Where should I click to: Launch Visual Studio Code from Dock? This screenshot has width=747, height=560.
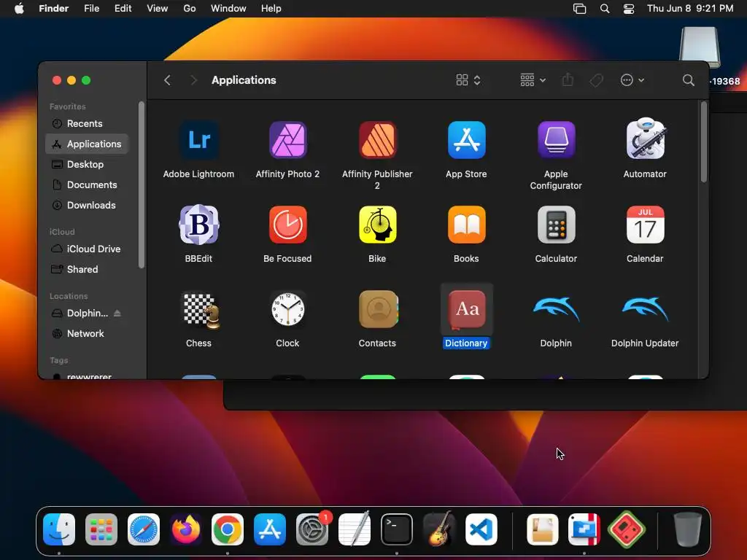point(481,529)
